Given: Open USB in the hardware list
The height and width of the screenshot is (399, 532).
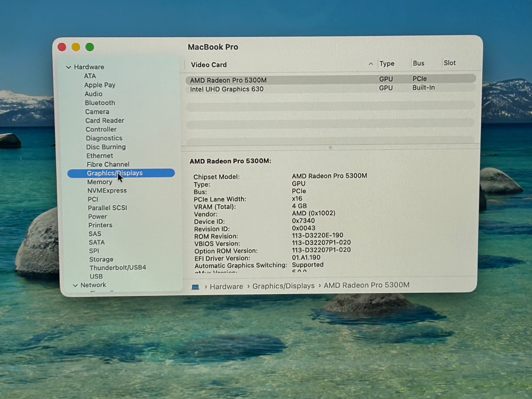Looking at the screenshot, I should 96,276.
